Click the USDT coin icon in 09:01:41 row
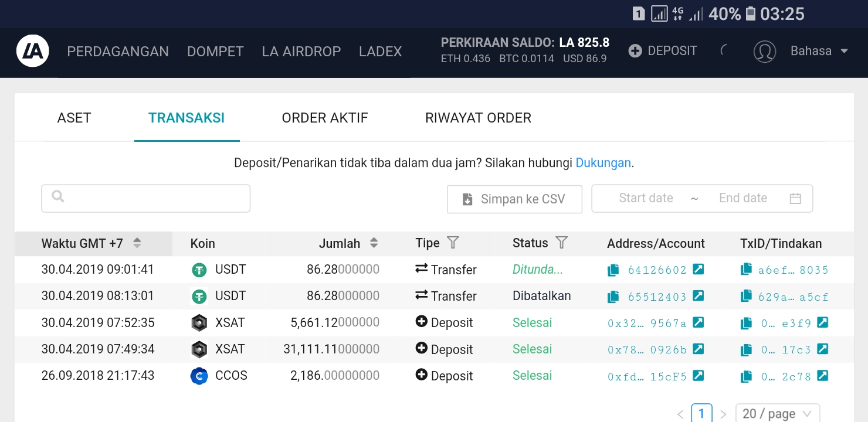 click(x=199, y=270)
